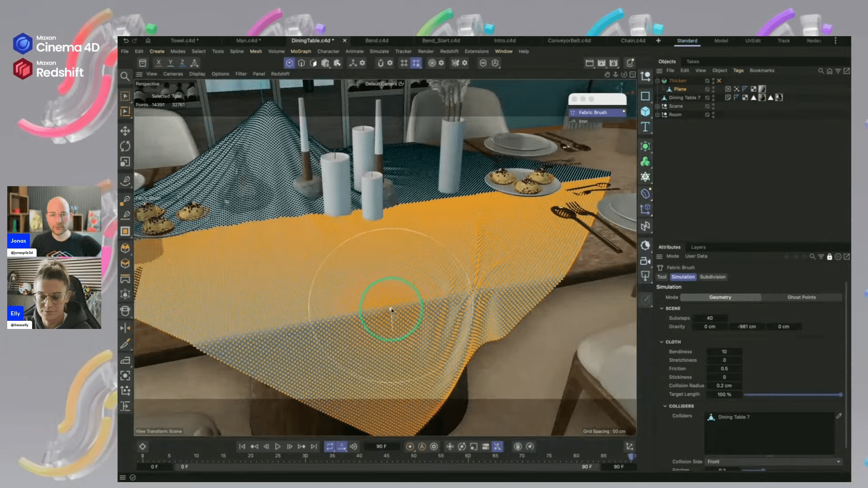868x488 pixels.
Task: Open the Simulate menu
Action: [x=379, y=51]
